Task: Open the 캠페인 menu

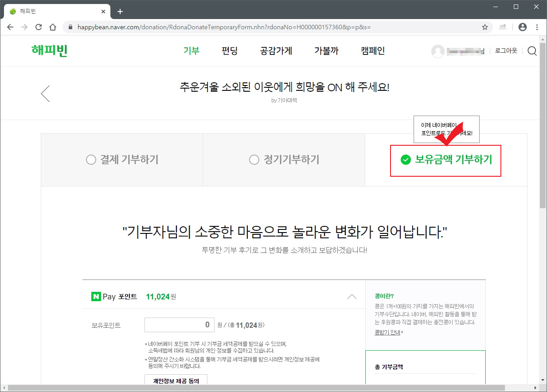Action: pyautogui.click(x=373, y=50)
